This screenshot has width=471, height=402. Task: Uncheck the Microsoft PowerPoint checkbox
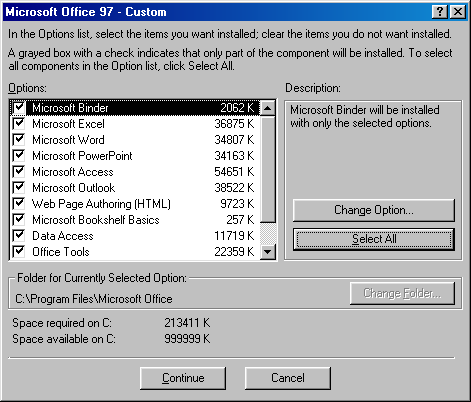pos(19,156)
